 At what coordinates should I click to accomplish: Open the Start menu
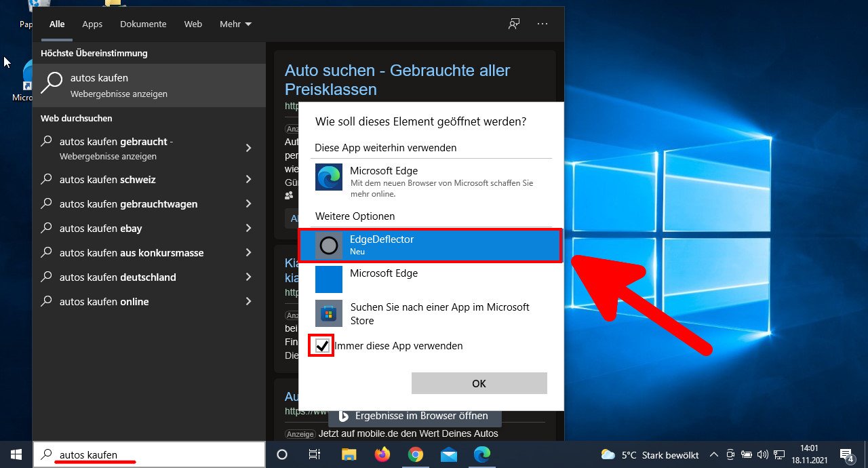coord(15,454)
